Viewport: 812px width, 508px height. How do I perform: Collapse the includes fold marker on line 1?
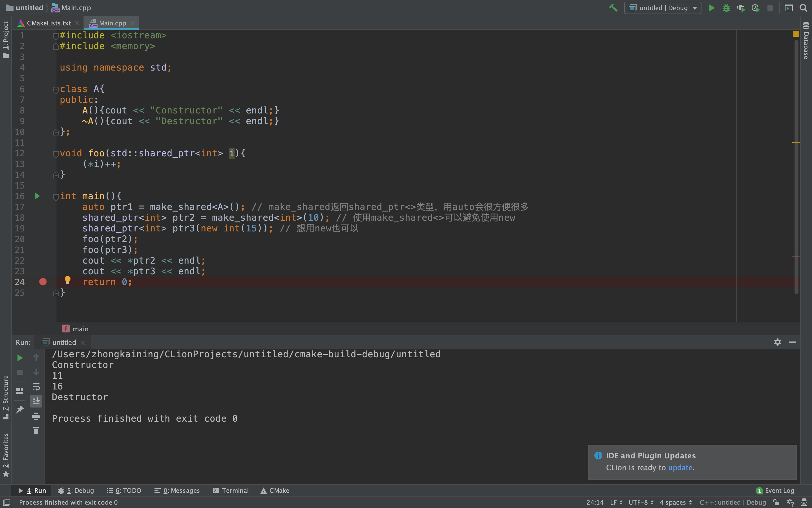pyautogui.click(x=56, y=36)
